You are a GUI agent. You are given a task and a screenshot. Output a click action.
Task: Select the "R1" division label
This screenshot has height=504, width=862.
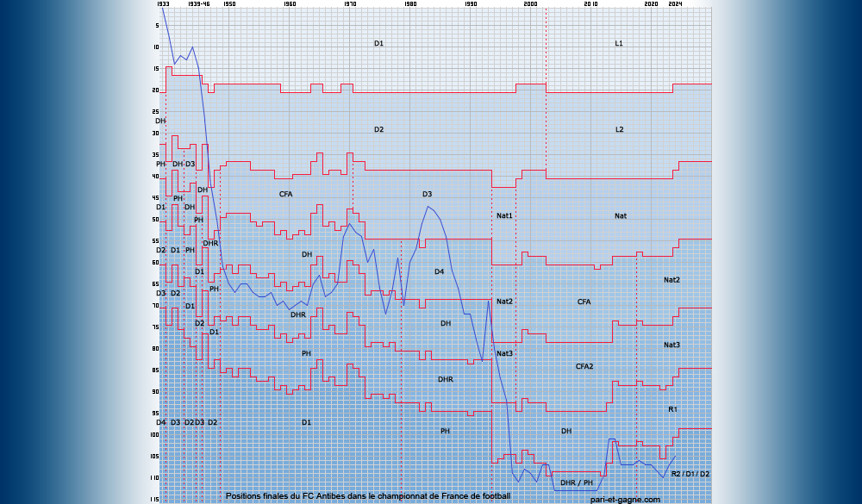[x=673, y=409]
